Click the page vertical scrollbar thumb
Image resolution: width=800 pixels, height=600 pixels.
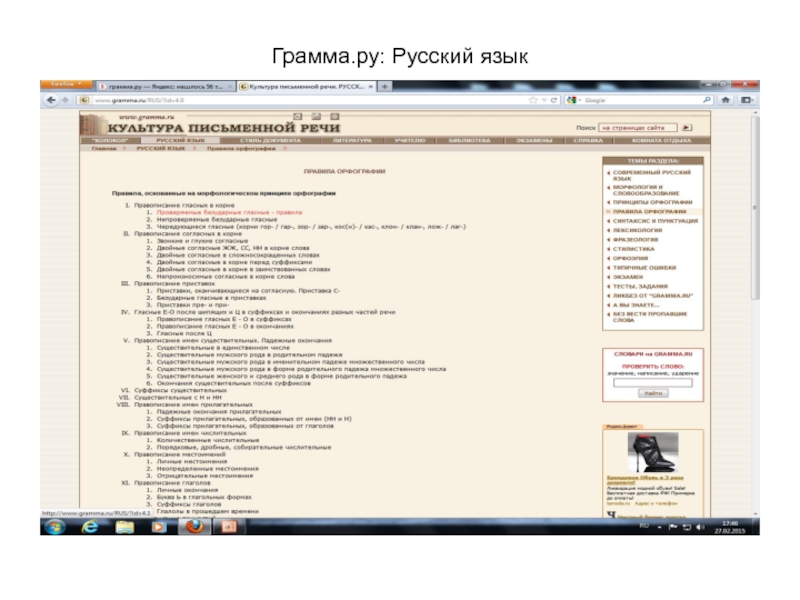755,207
